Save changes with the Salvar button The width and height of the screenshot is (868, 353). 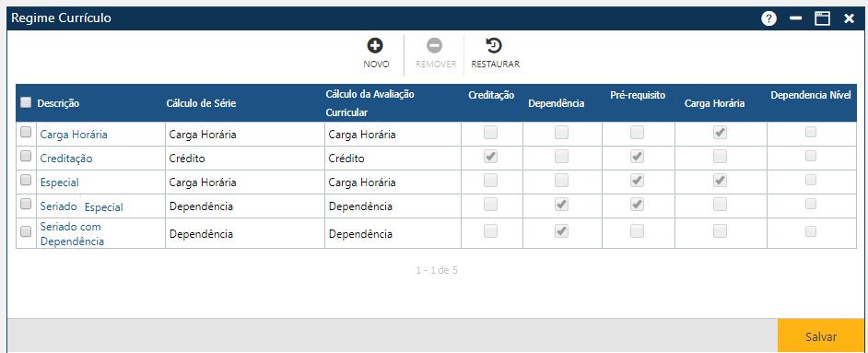point(821,336)
